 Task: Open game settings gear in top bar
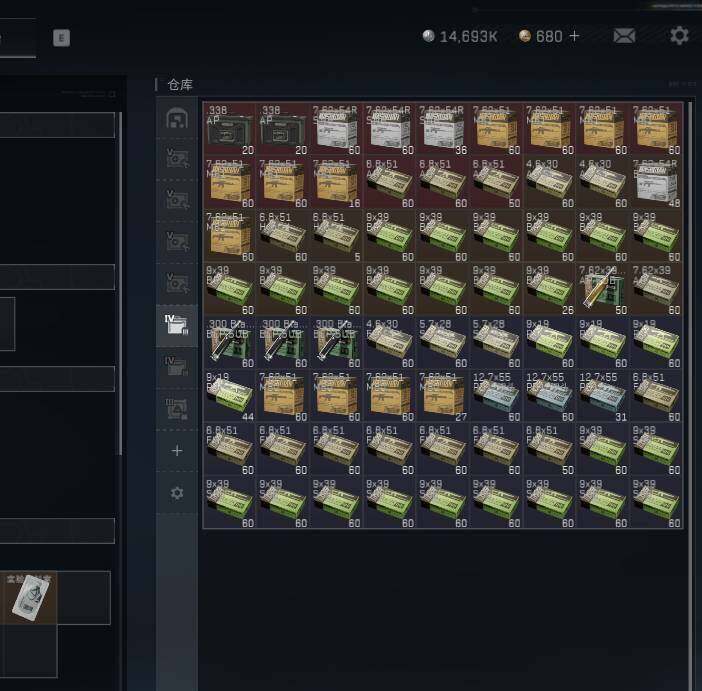coord(679,35)
